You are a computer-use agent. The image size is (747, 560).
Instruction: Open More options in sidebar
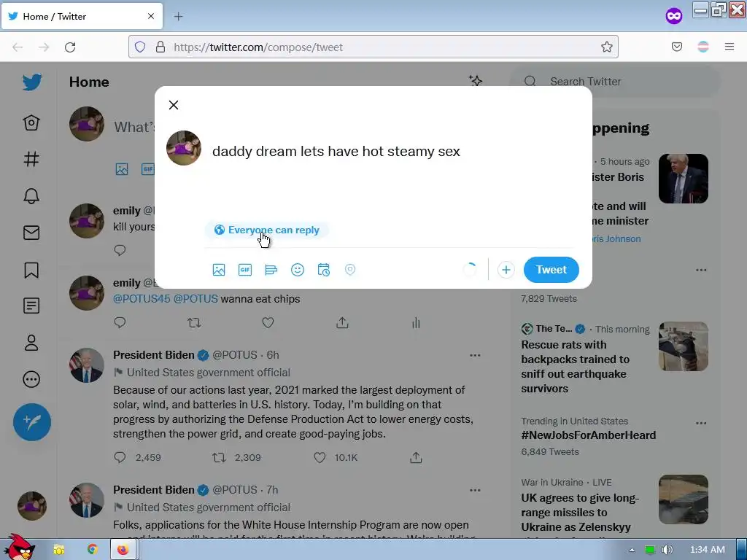click(31, 379)
